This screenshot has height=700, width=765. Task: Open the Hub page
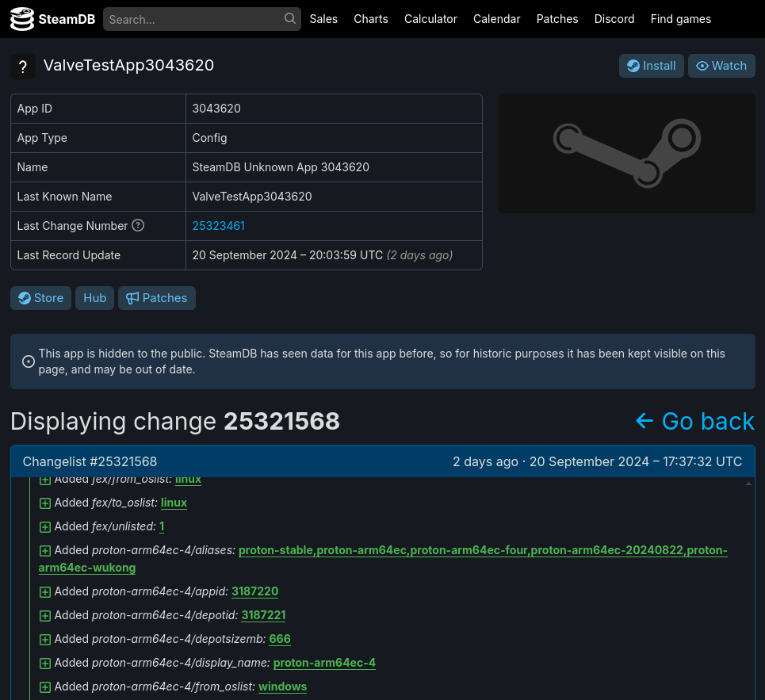(x=94, y=297)
